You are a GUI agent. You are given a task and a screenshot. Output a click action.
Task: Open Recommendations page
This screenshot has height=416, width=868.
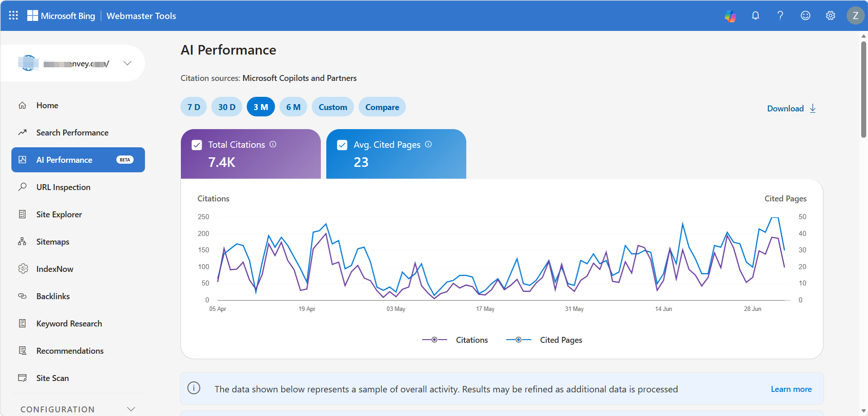78,351
